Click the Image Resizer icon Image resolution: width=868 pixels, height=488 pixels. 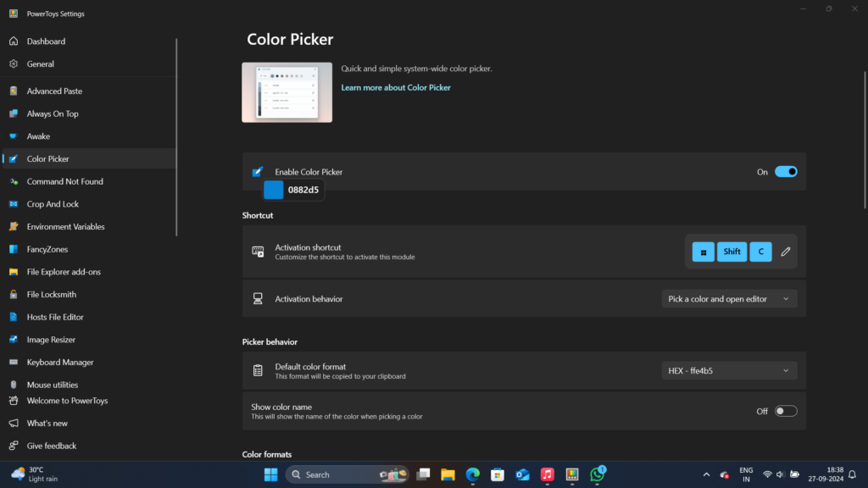pos(14,340)
